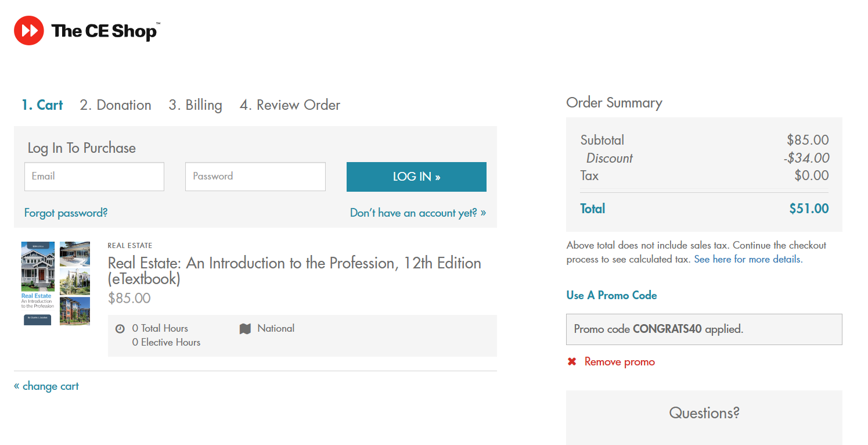Screen dimensions: 868x445
Task: Click the map icon beside National
Action: (245, 329)
